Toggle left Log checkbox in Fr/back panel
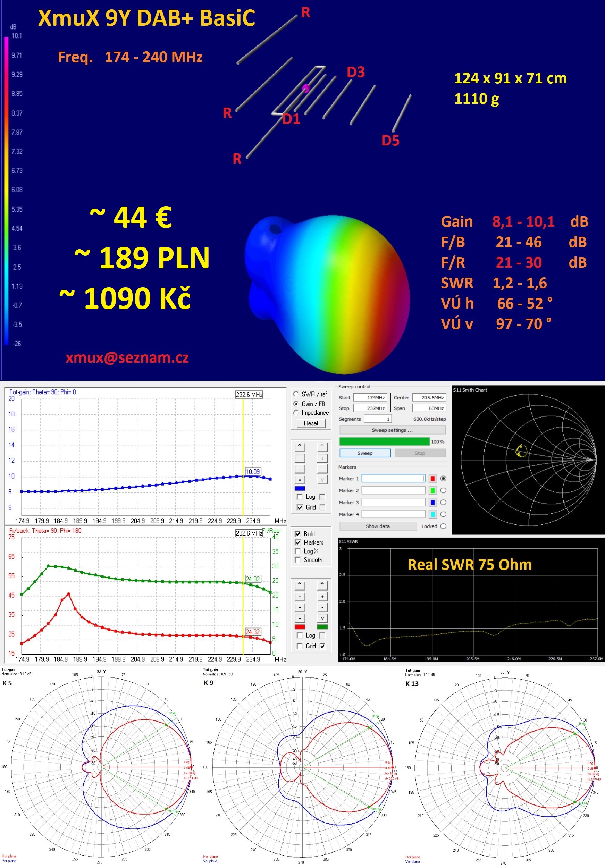 [300, 635]
